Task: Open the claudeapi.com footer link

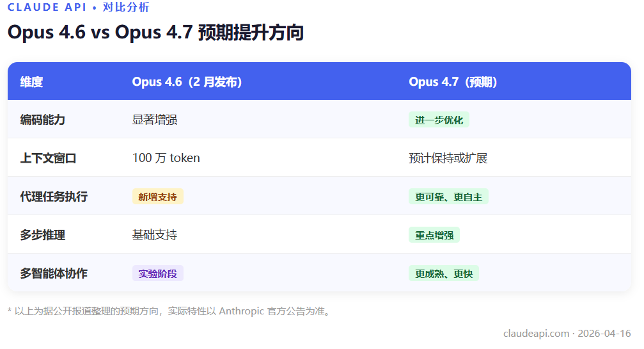Action: pos(536,334)
